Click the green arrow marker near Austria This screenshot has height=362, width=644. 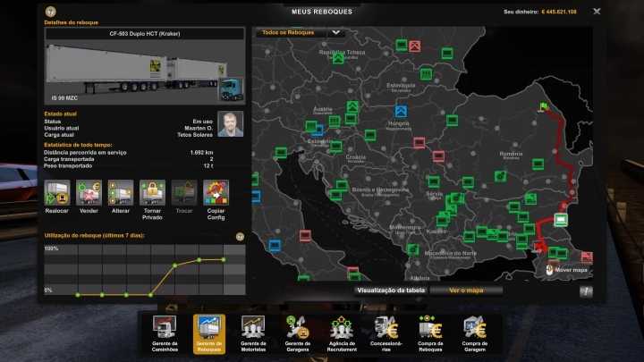(x=352, y=106)
